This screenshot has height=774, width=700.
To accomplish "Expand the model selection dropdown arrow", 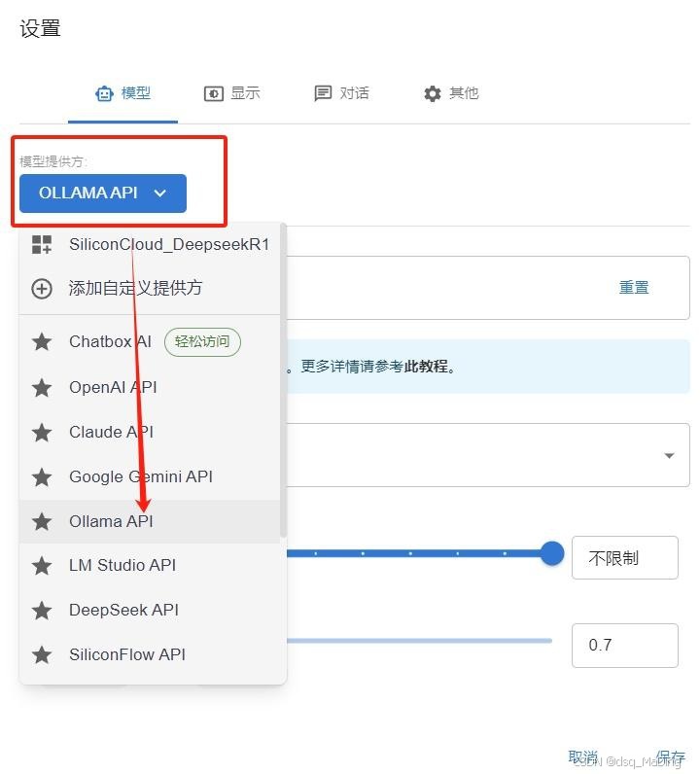I will click(x=670, y=455).
